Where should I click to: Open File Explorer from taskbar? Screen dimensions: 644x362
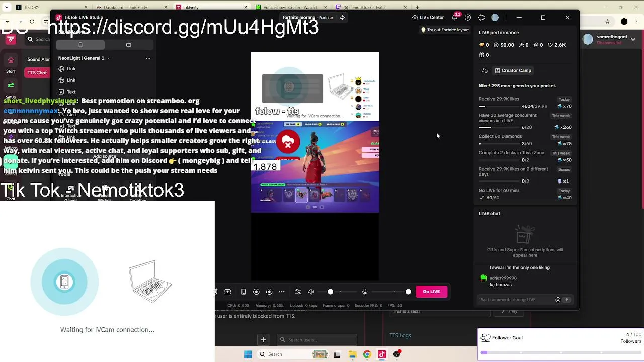(352, 354)
